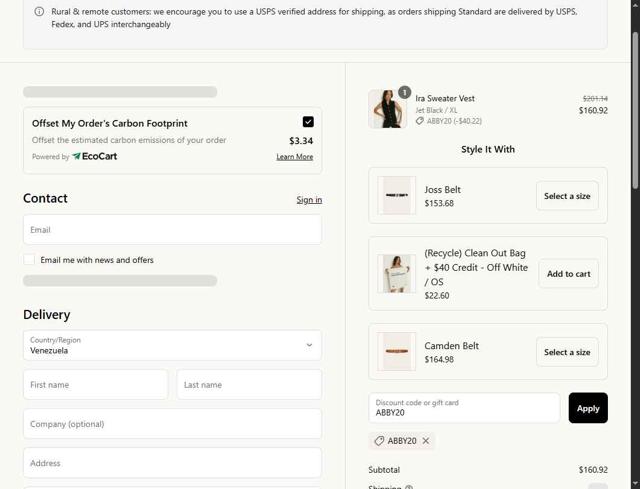Open the Country/Region dropdown
This screenshot has width=640, height=489.
[172, 345]
